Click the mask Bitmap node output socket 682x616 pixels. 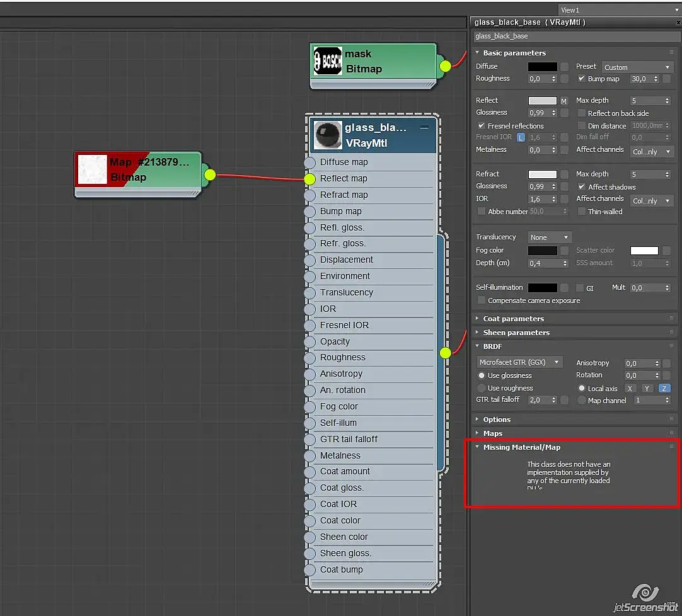(445, 66)
